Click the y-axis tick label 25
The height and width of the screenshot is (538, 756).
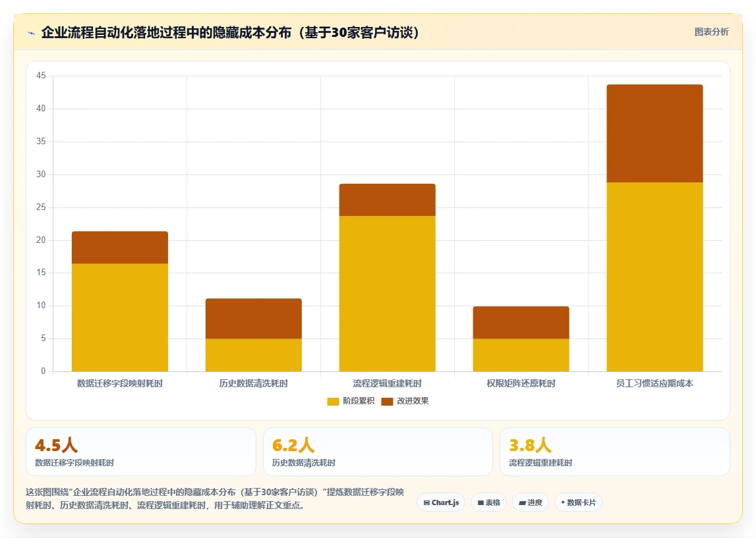pos(41,207)
